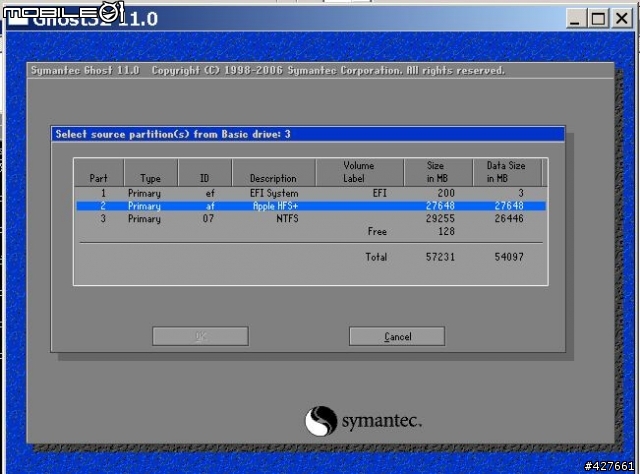
Task: Click the size value 200 in EFI row
Action: (x=446, y=193)
